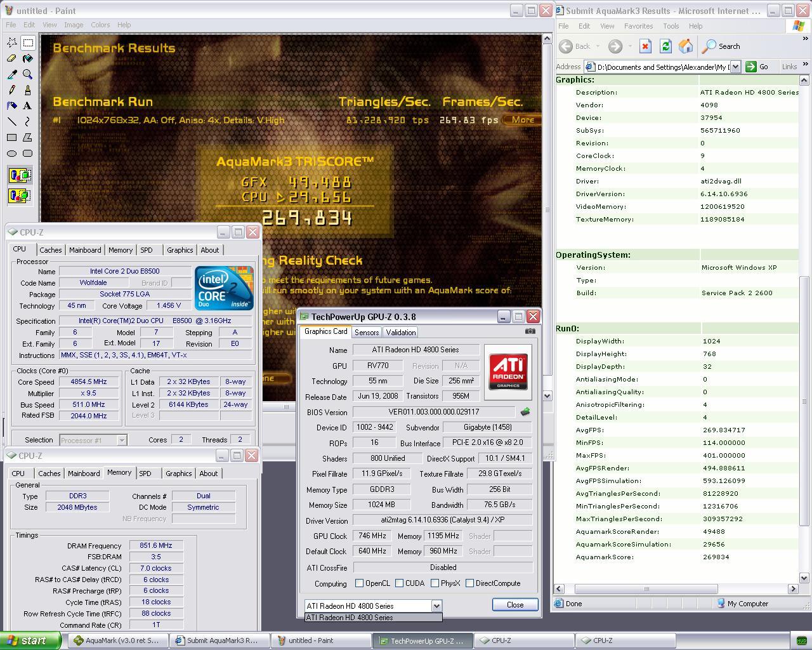This screenshot has height=650, width=812.
Task: Click the Go button in Internet Explorer
Action: point(758,67)
